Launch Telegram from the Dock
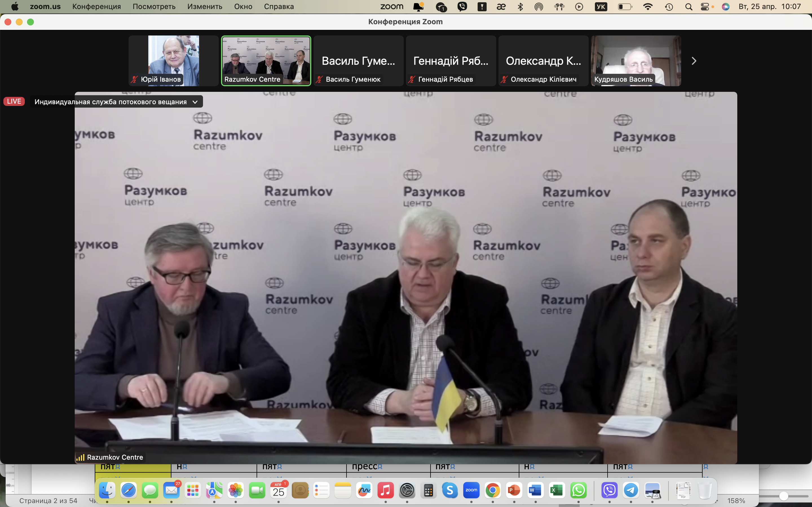 point(631,490)
